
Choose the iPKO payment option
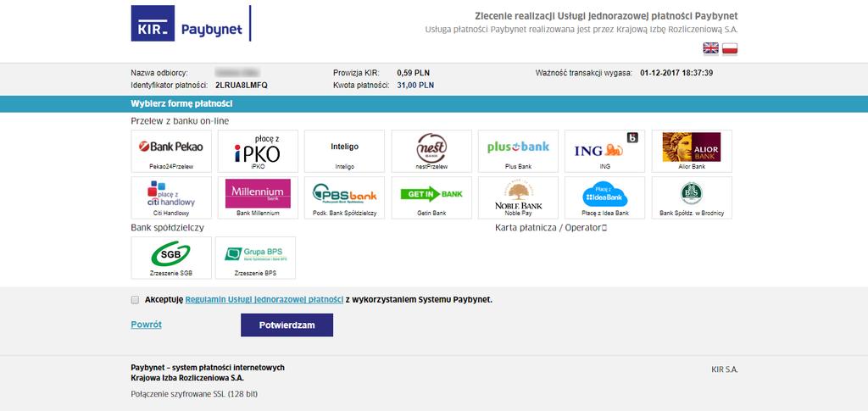(258, 151)
